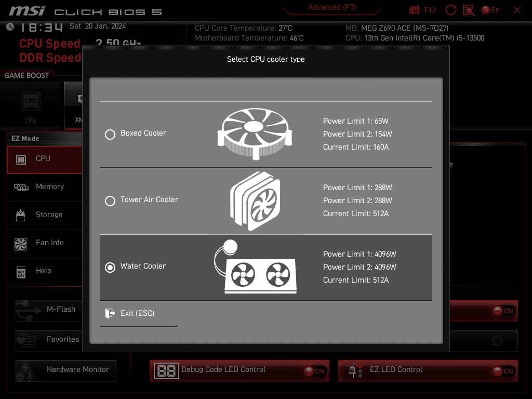This screenshot has width=532, height=399.
Task: Close the BIOS with the X icon
Action: point(517,10)
